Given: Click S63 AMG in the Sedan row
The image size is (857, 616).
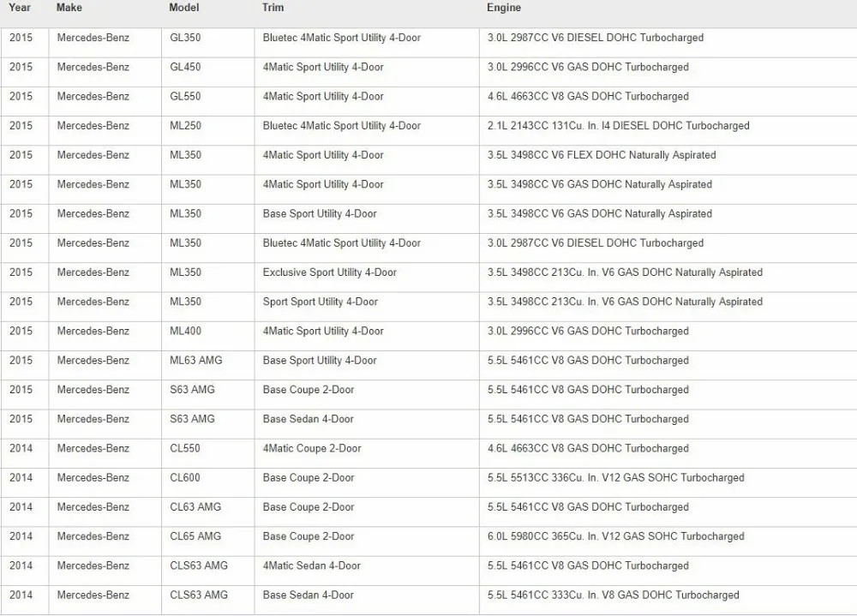Looking at the screenshot, I should [x=192, y=419].
